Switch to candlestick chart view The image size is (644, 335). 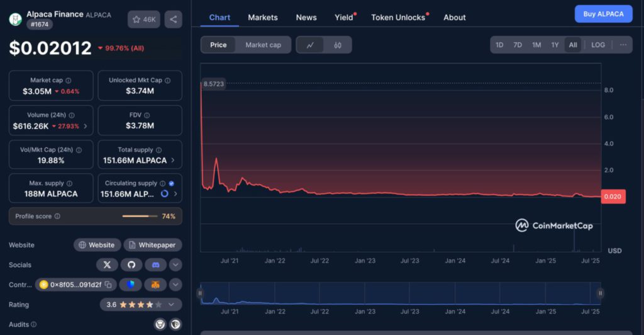[338, 45]
